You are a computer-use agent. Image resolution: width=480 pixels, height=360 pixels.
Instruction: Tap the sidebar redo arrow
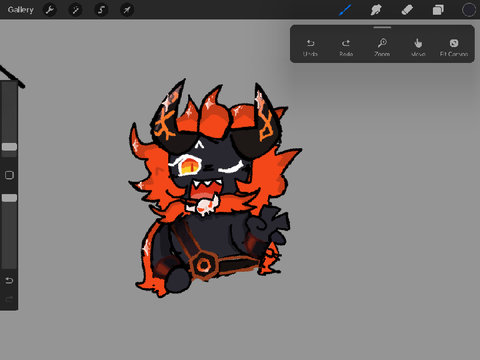9,299
